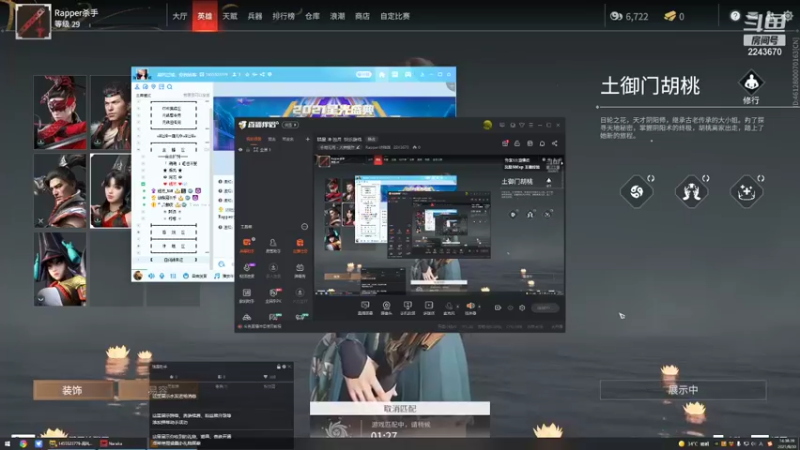Click the 展示中 showcase button
800x450 pixels.
tap(683, 390)
